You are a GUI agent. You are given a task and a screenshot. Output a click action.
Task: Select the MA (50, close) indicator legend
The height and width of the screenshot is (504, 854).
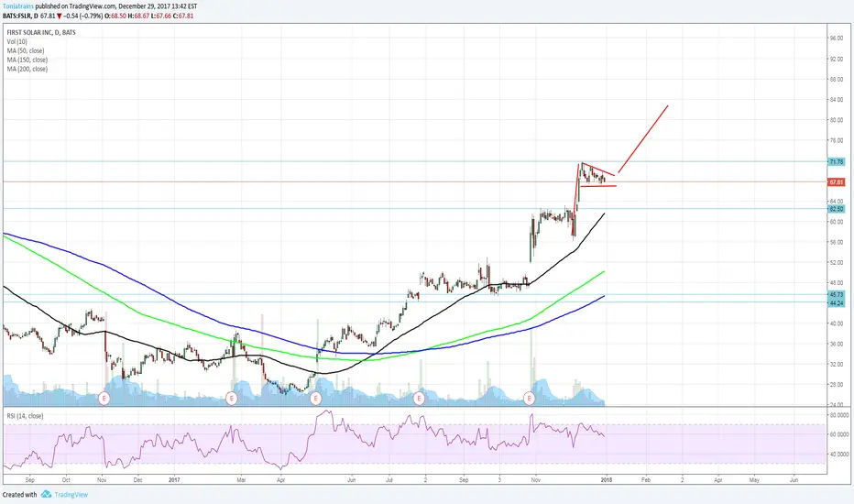pos(26,50)
